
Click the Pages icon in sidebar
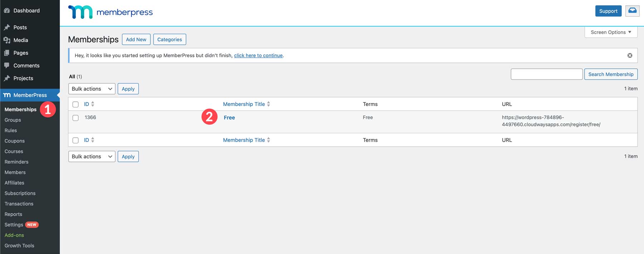click(x=7, y=53)
